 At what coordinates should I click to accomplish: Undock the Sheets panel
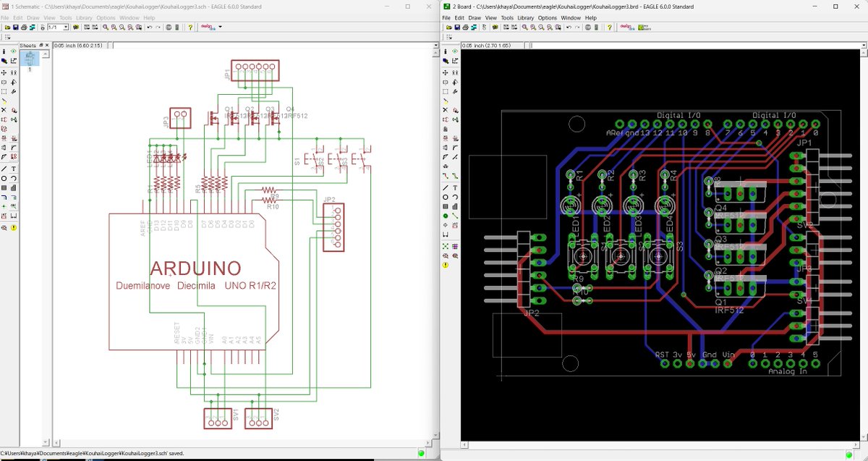(41, 45)
